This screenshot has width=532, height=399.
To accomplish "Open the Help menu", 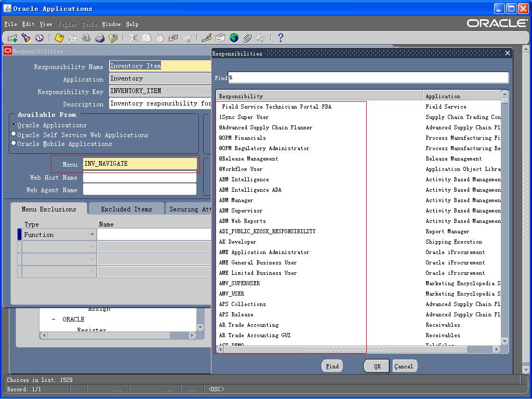I will [132, 24].
